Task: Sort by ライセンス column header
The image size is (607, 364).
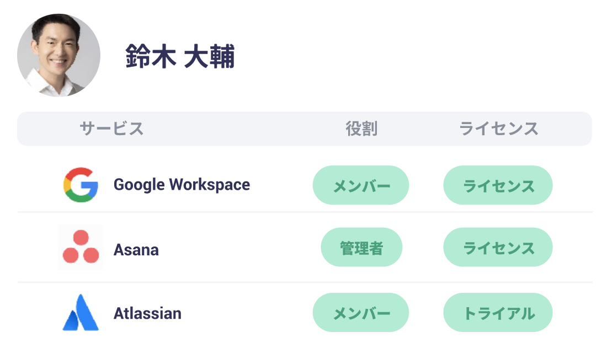Action: tap(499, 129)
